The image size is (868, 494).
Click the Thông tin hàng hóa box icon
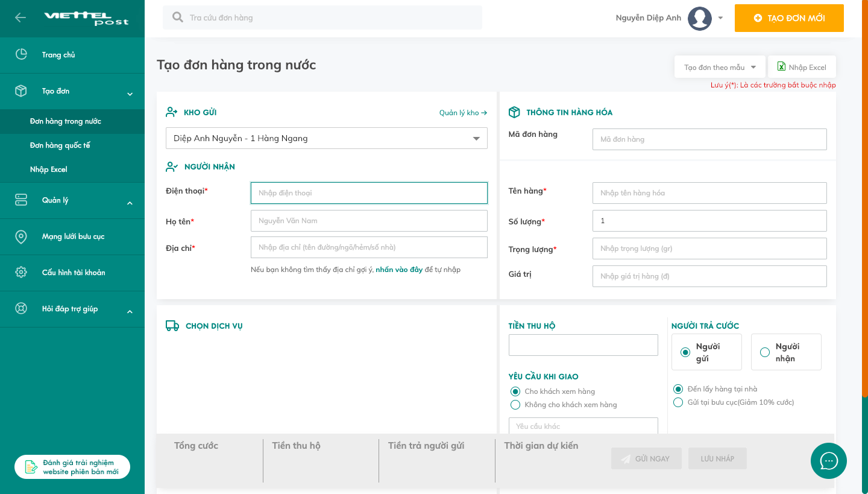[x=514, y=112]
